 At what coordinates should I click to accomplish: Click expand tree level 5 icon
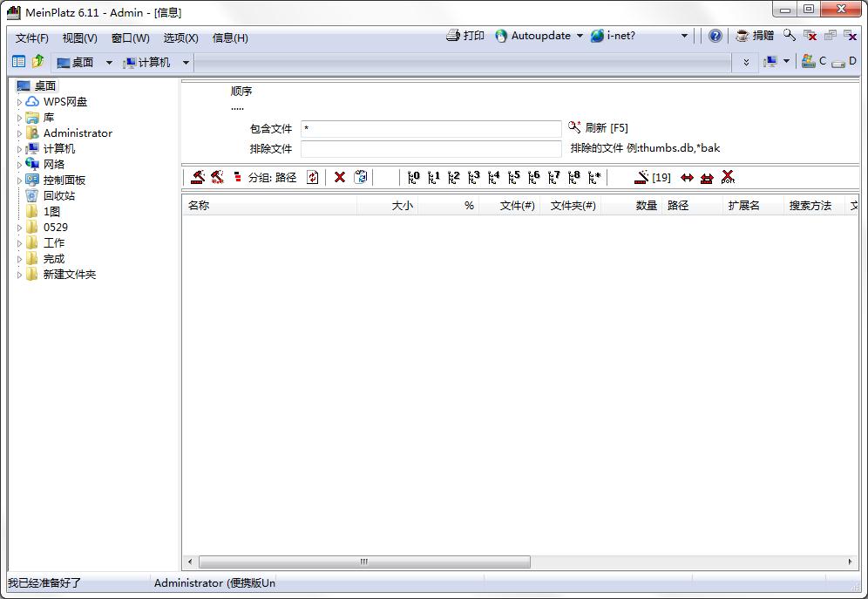pos(514,177)
